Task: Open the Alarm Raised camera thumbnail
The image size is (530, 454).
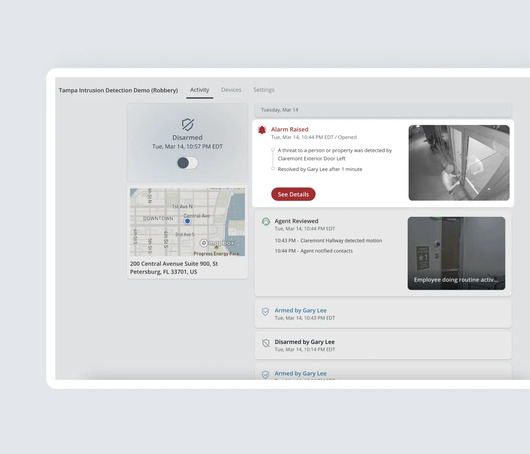Action: tap(459, 163)
